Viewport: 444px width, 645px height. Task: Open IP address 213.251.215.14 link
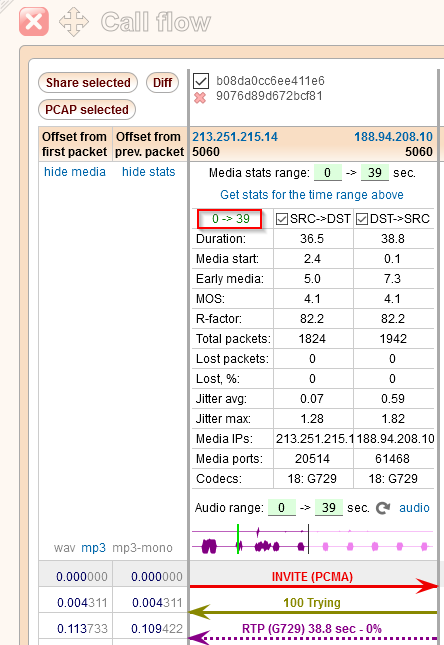pos(235,137)
